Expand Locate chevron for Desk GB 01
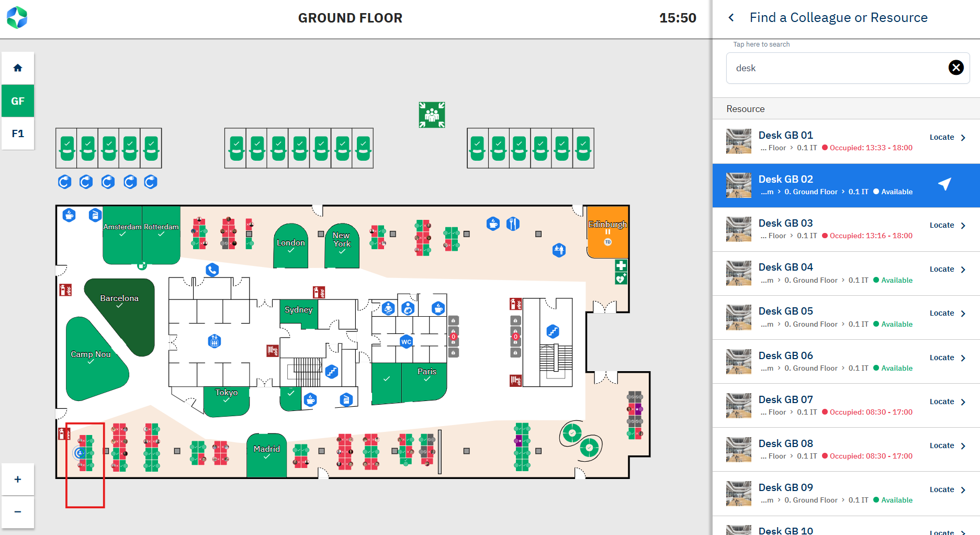The image size is (980, 535). click(963, 138)
